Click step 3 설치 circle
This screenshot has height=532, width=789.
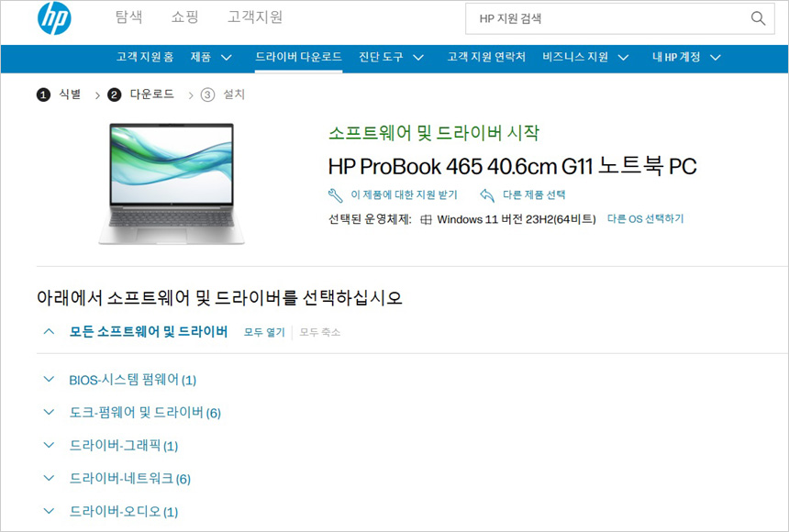[208, 94]
